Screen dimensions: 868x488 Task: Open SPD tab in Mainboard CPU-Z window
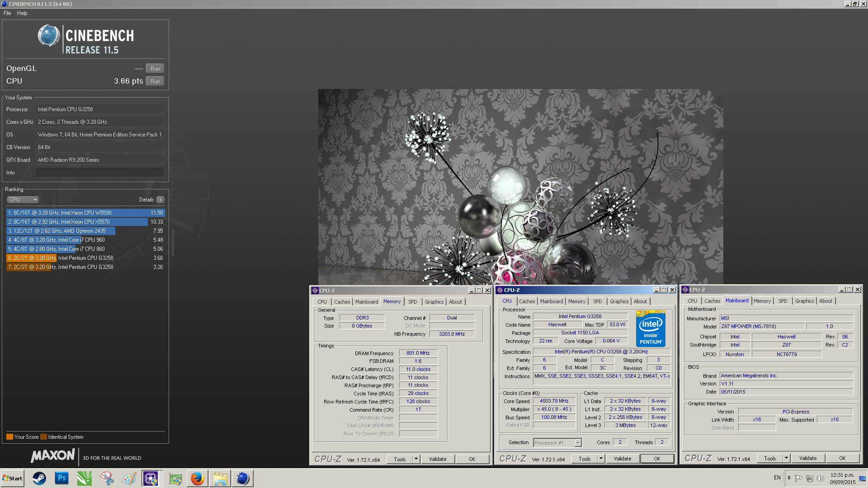[x=783, y=301]
